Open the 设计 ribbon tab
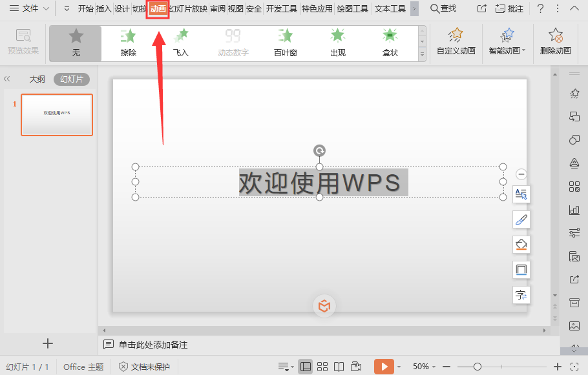 pos(121,8)
